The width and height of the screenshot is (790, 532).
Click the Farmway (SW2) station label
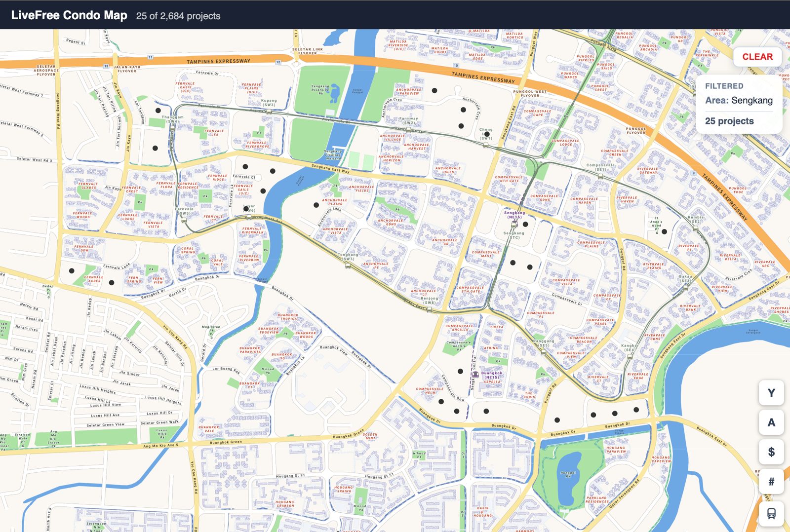tap(408, 120)
